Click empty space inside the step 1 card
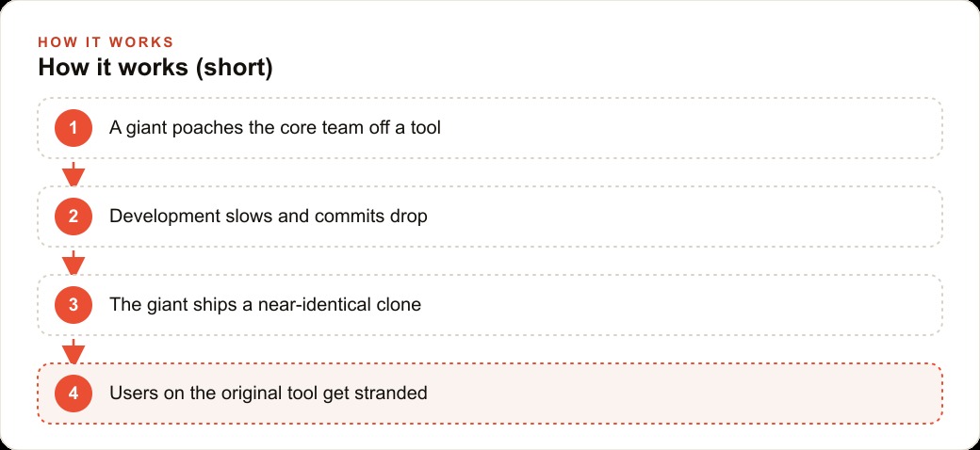980x450 pixels. (688, 128)
